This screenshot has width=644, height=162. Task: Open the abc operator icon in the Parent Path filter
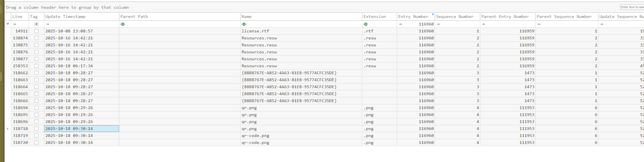point(123,24)
